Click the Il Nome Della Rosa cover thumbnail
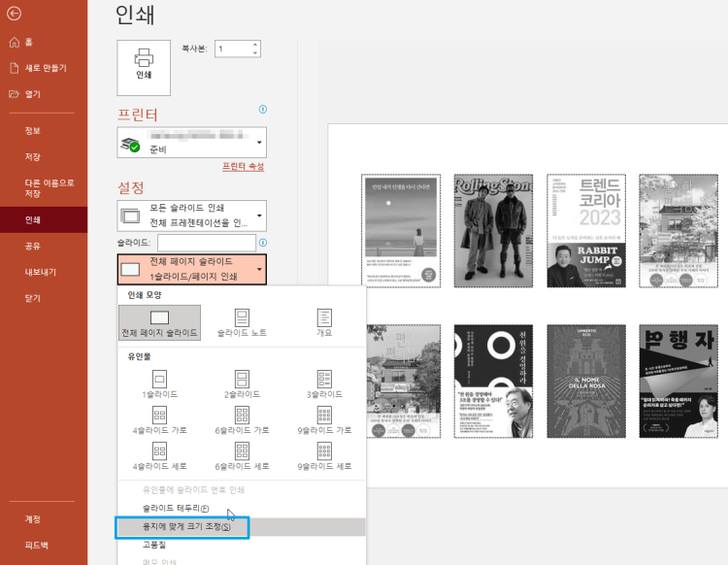 tap(586, 382)
